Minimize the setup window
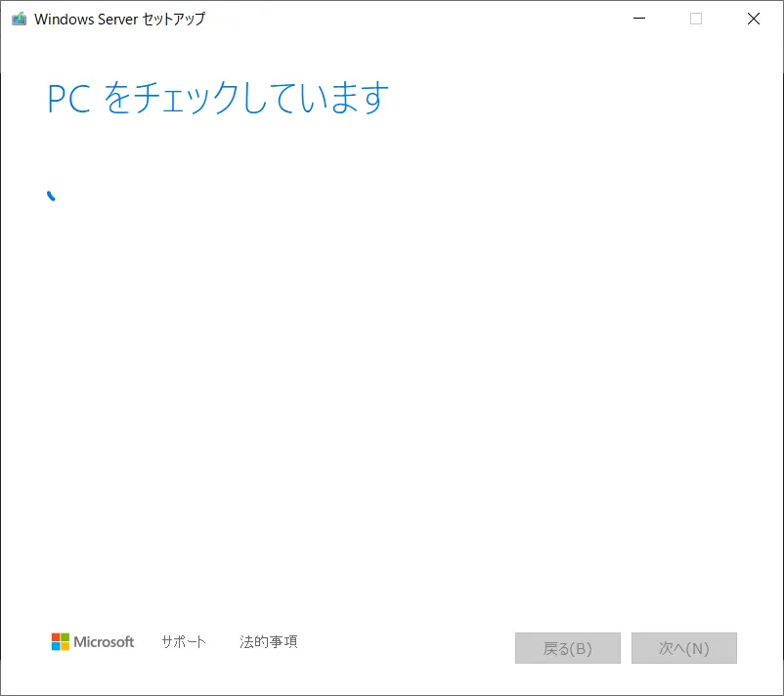Image resolution: width=784 pixels, height=696 pixels. pyautogui.click(x=639, y=19)
